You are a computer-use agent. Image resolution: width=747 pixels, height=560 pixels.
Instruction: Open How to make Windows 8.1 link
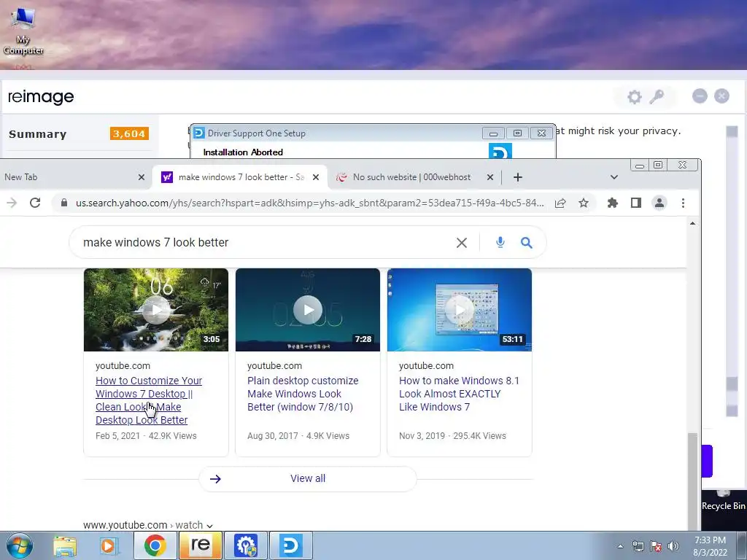coord(459,394)
